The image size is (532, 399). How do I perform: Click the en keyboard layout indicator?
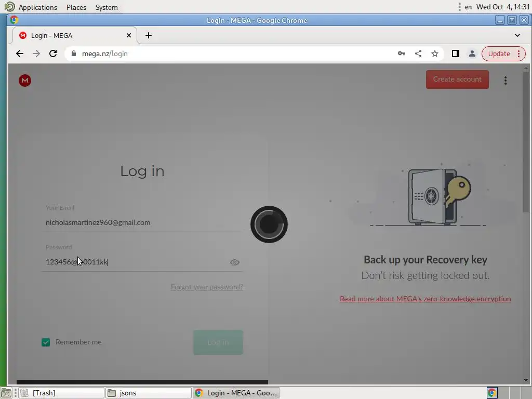tap(468, 7)
